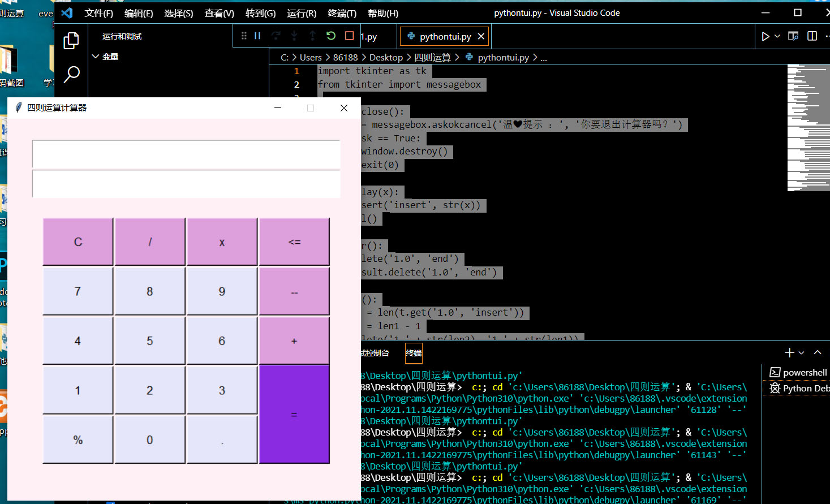Maximize the terminal panel with the up chevron

(818, 352)
